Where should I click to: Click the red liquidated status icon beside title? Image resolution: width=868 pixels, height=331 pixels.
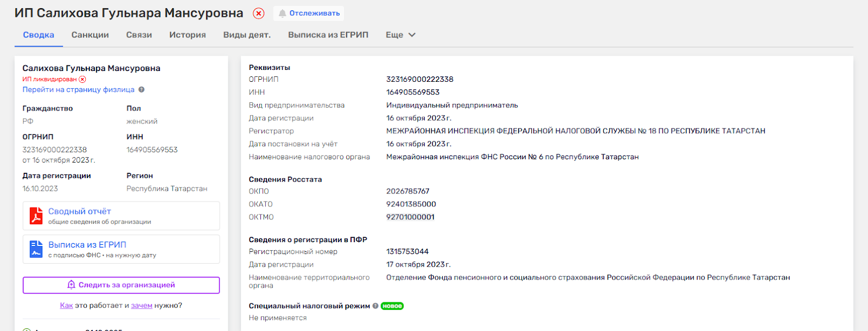click(x=259, y=14)
